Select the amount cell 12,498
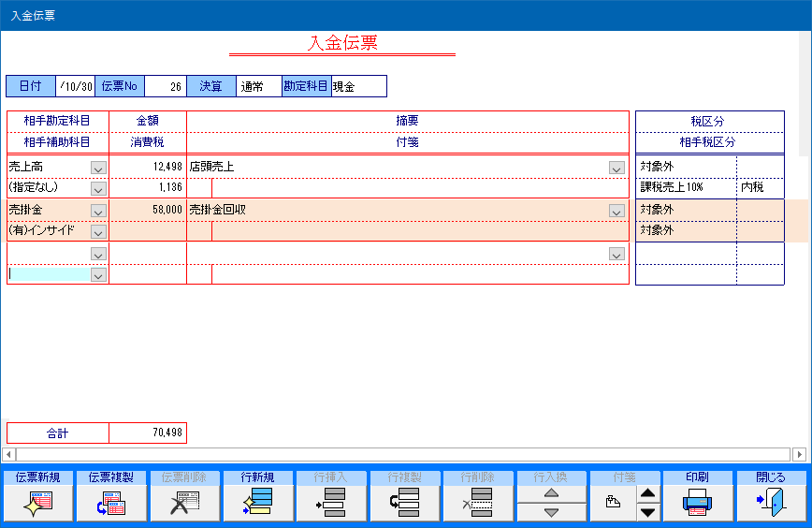The image size is (812, 528). click(x=148, y=167)
